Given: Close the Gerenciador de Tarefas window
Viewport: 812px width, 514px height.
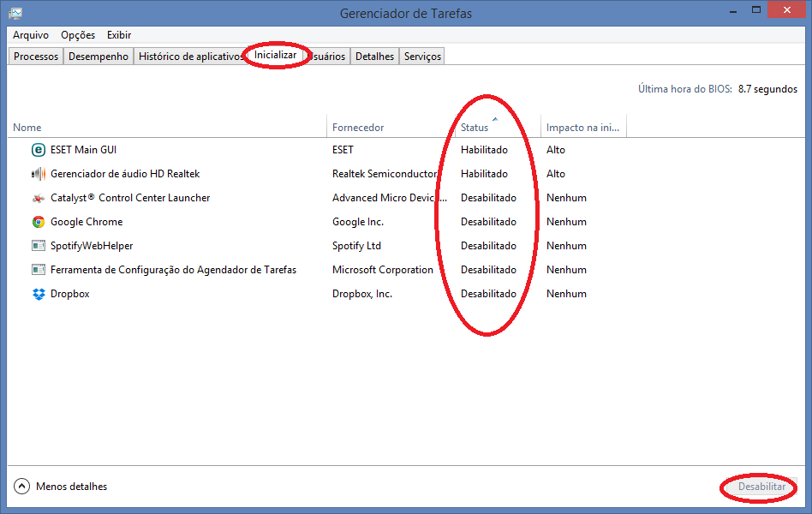Looking at the screenshot, I should click(787, 9).
